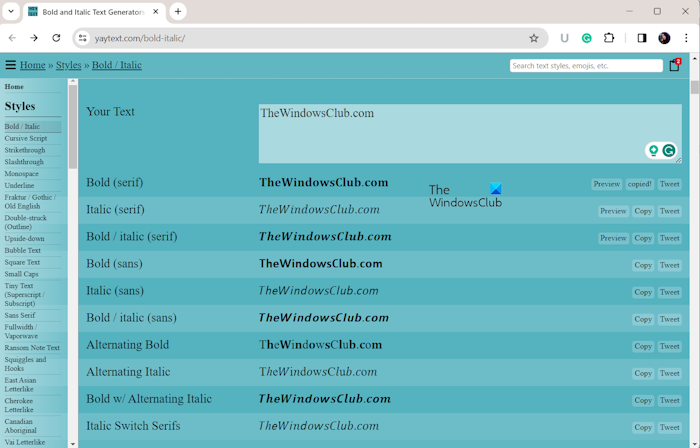The image size is (700, 448).
Task: Open Tiny Text (Superscript / Subscript)
Action: tap(25, 295)
